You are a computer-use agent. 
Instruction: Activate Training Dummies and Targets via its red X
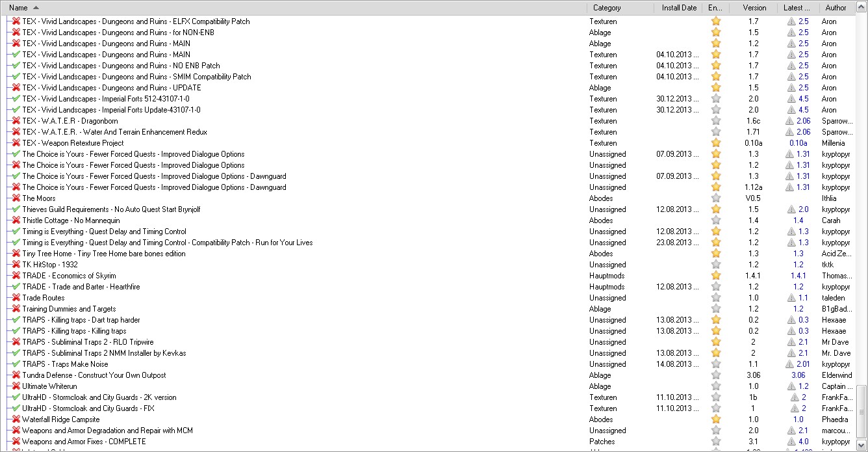tap(16, 309)
